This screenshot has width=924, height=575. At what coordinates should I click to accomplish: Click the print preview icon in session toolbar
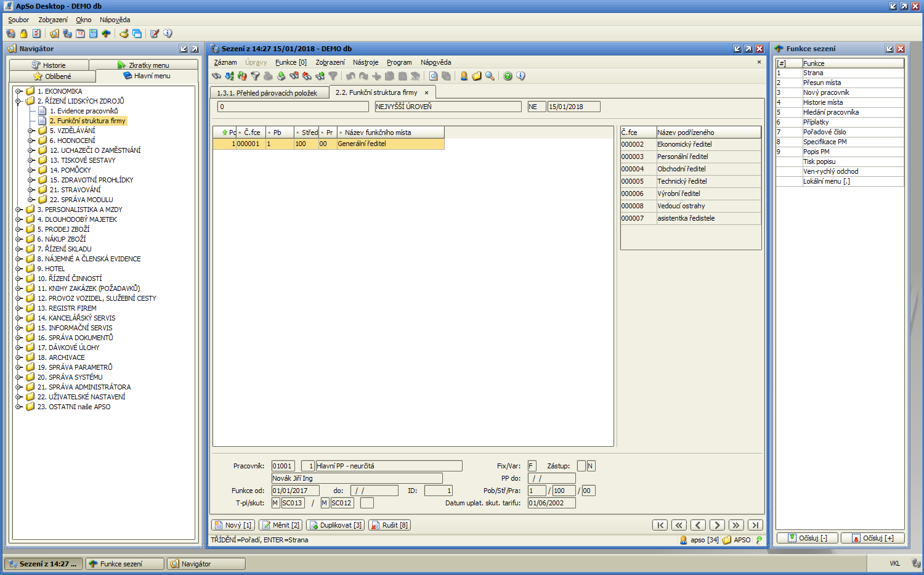[x=433, y=76]
